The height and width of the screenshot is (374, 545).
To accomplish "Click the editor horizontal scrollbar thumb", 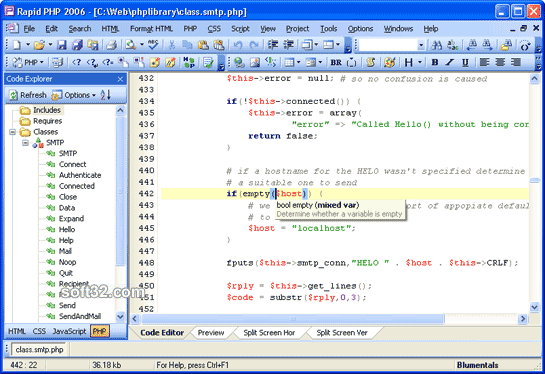I will 293,318.
